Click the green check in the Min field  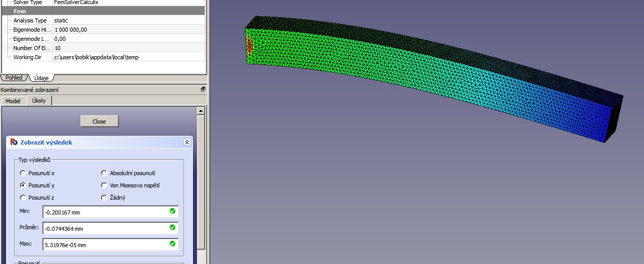[172, 211]
